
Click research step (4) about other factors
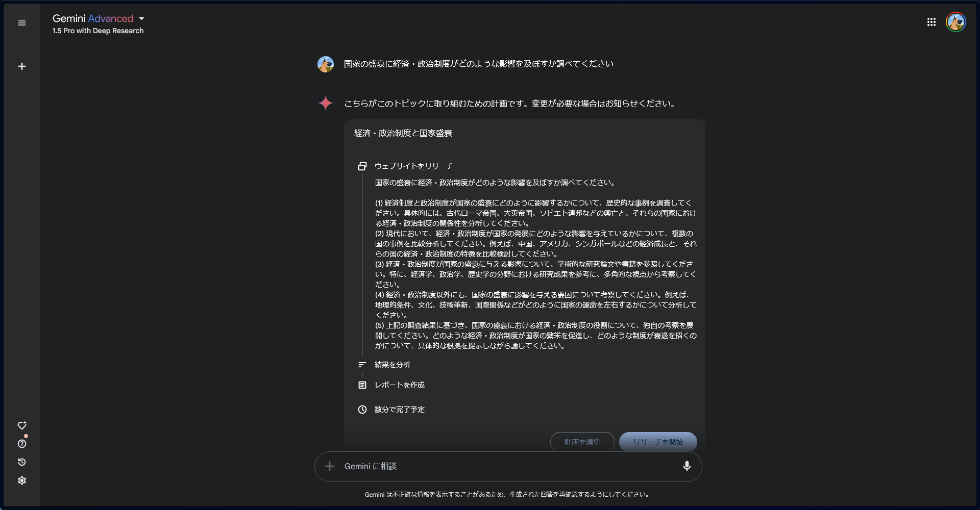(x=536, y=305)
